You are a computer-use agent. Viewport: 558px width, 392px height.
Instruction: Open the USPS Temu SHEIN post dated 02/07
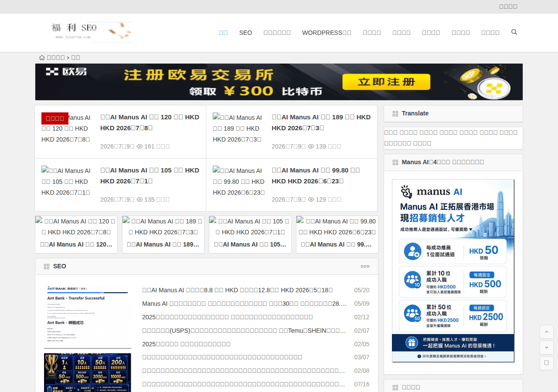[x=244, y=331]
